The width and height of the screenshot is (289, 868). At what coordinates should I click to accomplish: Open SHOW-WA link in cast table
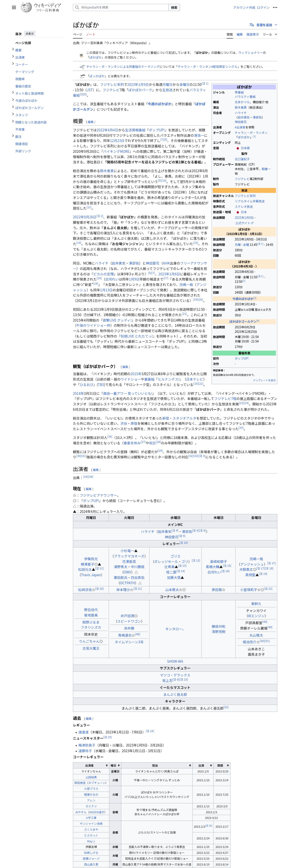pyautogui.click(x=175, y=661)
